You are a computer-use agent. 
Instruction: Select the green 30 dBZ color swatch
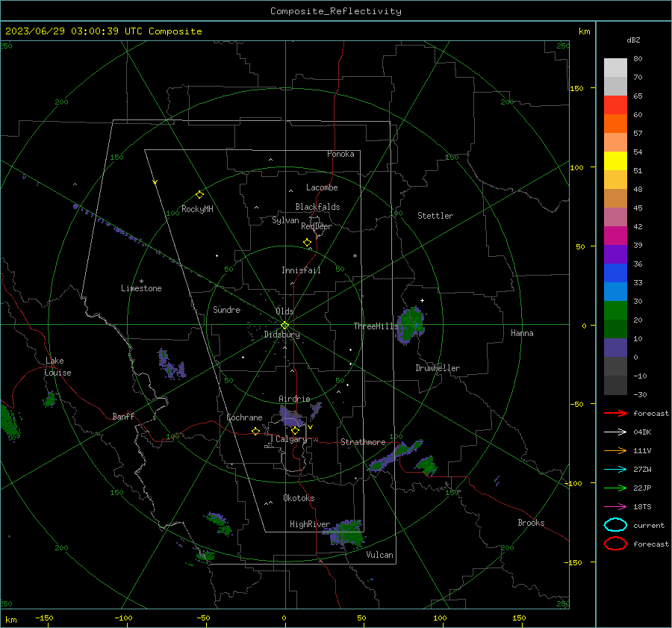pos(615,311)
